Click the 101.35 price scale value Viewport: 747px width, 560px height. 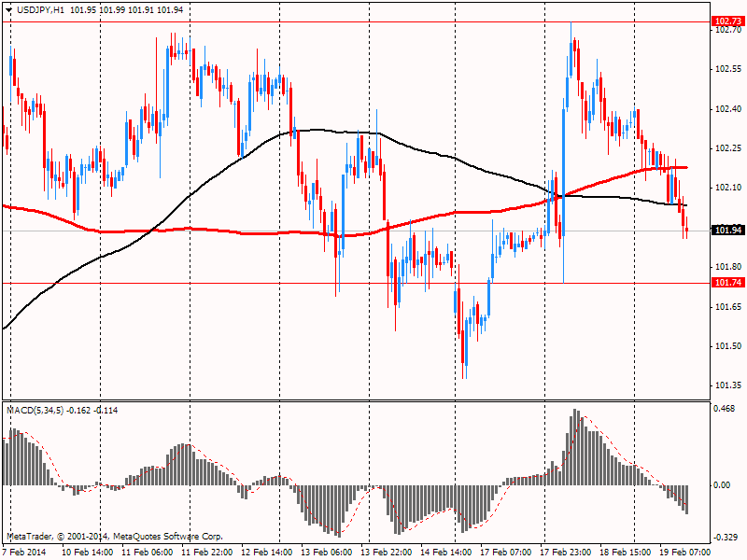click(x=728, y=385)
